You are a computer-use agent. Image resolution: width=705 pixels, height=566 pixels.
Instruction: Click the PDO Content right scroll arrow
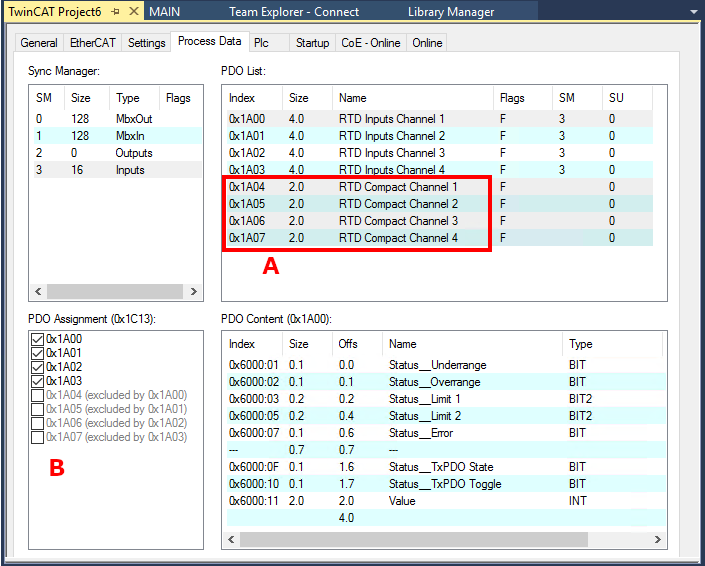point(657,539)
